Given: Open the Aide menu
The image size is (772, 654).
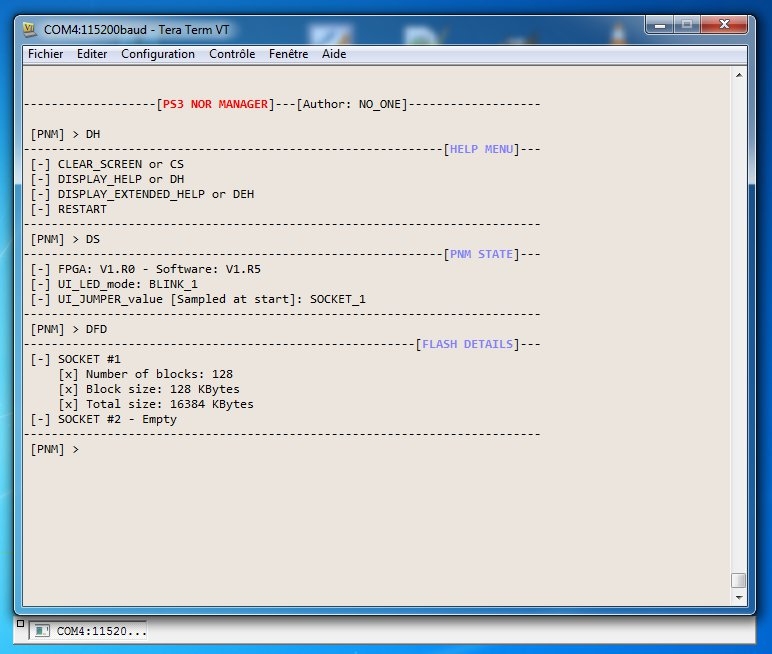Looking at the screenshot, I should coord(334,54).
